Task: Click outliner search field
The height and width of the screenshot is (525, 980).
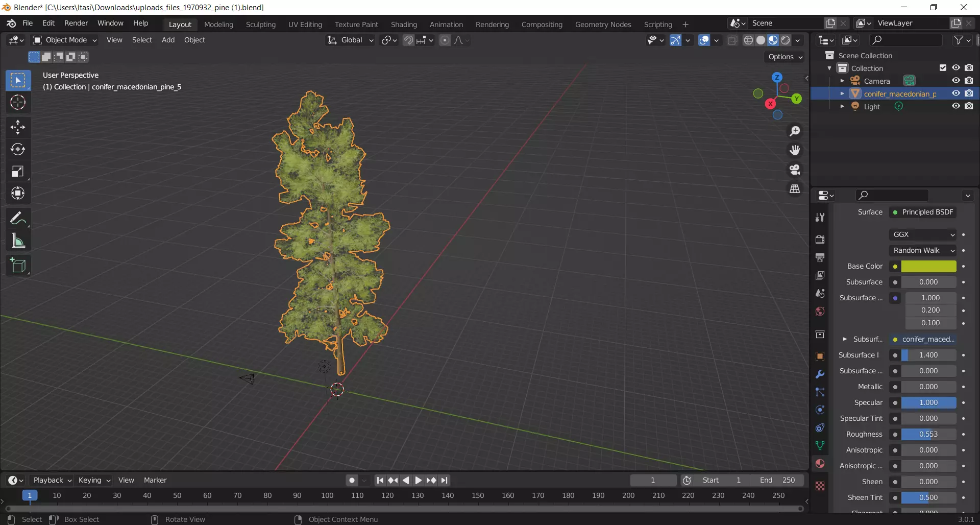Action: pyautogui.click(x=905, y=40)
